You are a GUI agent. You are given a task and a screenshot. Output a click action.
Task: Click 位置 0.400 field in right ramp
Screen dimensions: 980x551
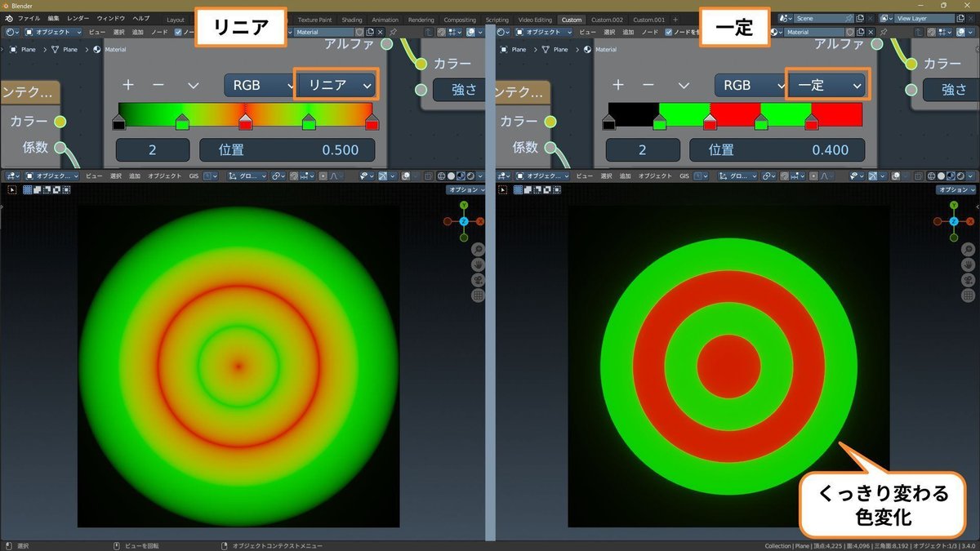coord(777,150)
